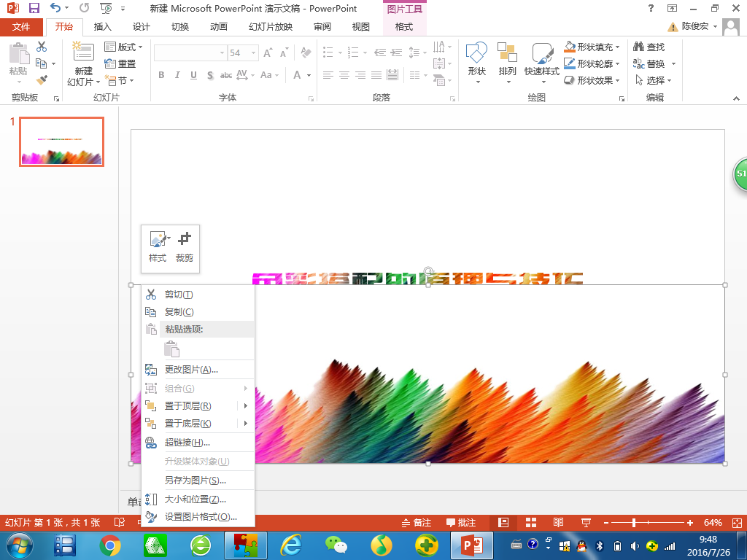Expand Send to Back (置于底层) submenu arrow
Screen dimensions: 747x560
245,424
